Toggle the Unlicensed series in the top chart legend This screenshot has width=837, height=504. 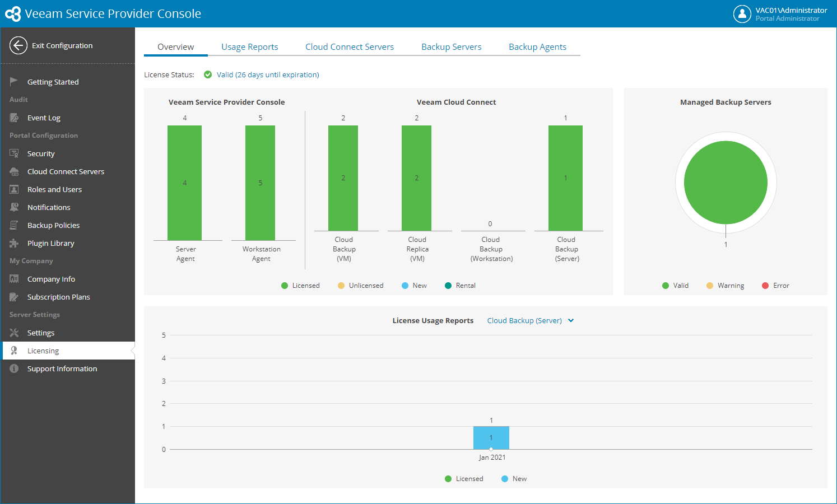[361, 286]
